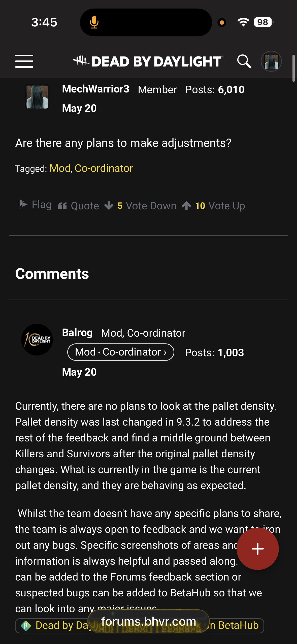Tap the forums.bhvr.com address pill

pos(149,621)
